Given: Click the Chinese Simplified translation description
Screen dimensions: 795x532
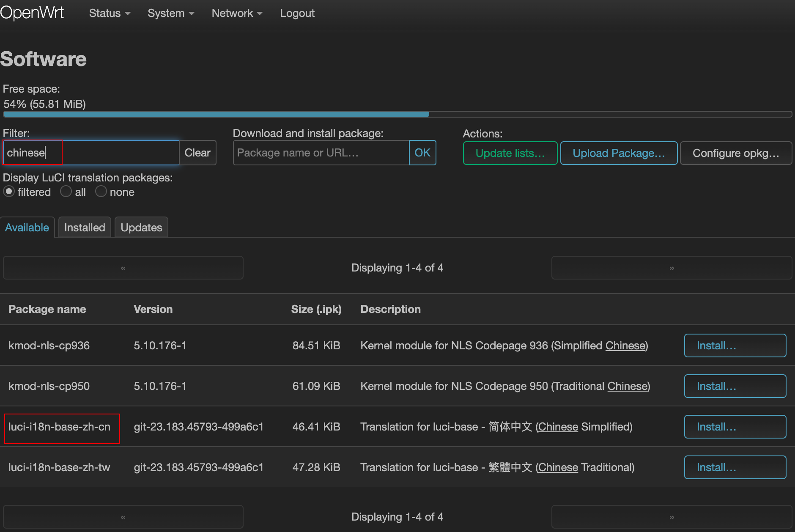Looking at the screenshot, I should point(496,427).
